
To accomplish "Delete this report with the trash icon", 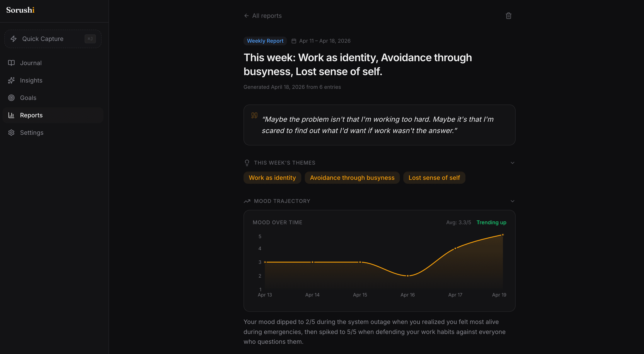I will pos(508,16).
